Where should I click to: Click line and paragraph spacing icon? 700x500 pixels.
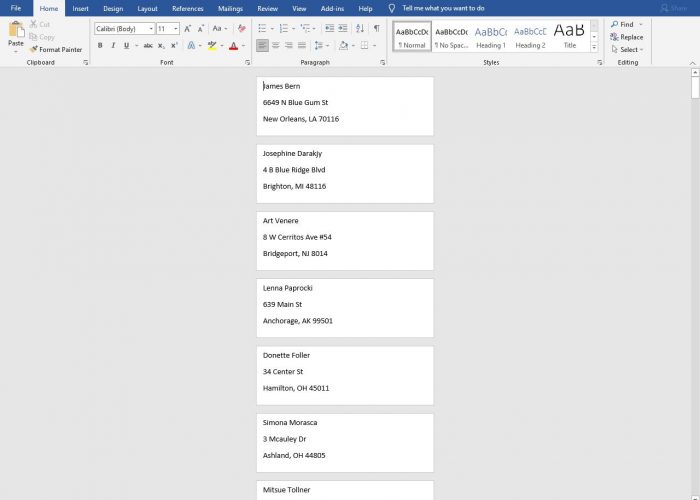point(319,46)
